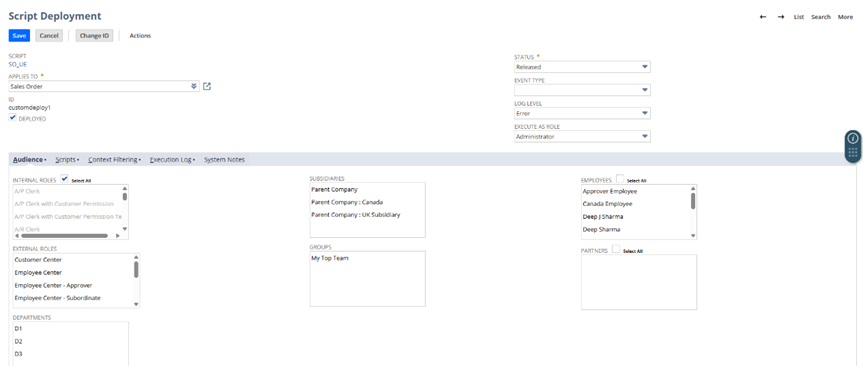Toggle Internal Roles Select All checkbox
The height and width of the screenshot is (366, 863).
(x=64, y=179)
